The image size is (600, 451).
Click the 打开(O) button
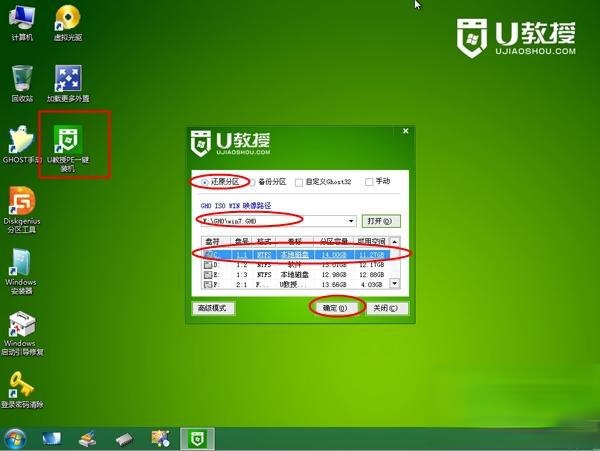click(381, 221)
